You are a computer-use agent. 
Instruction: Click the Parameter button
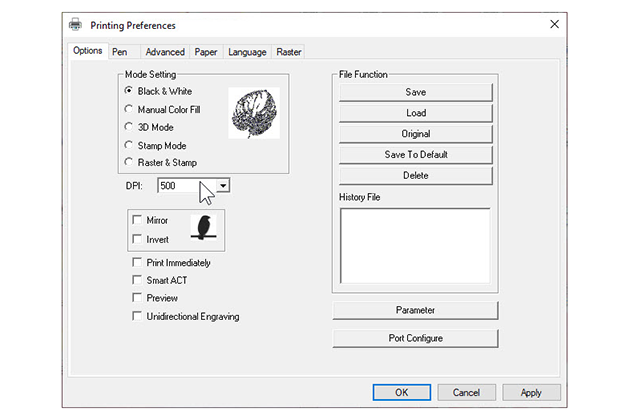415,310
